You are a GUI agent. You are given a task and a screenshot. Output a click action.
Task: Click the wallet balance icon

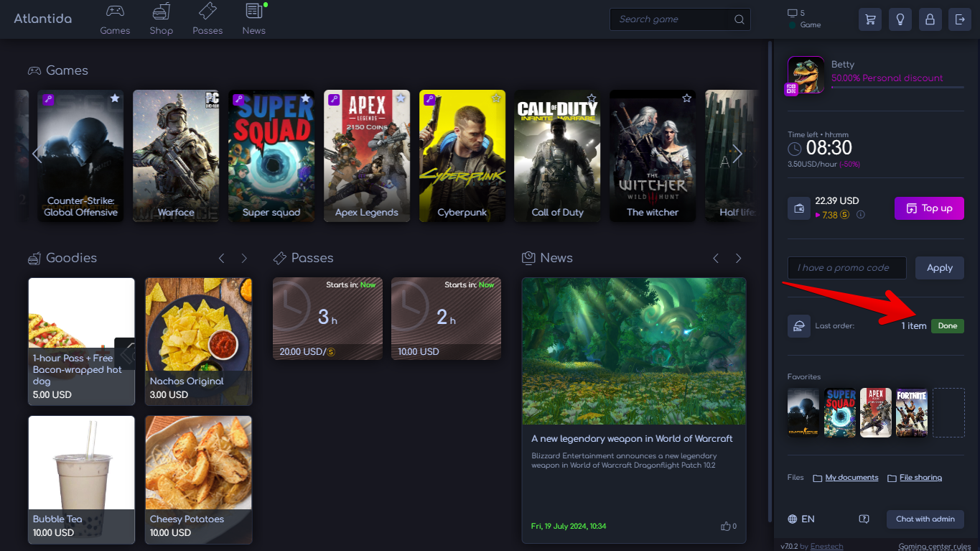pos(798,208)
